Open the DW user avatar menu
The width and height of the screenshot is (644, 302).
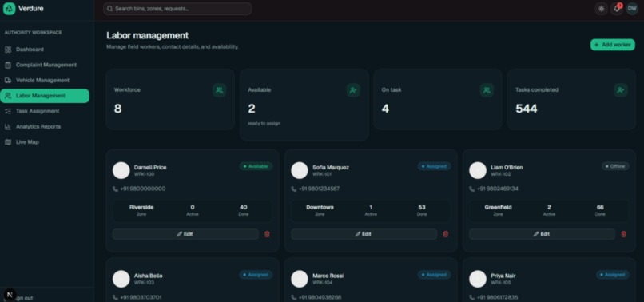point(632,9)
